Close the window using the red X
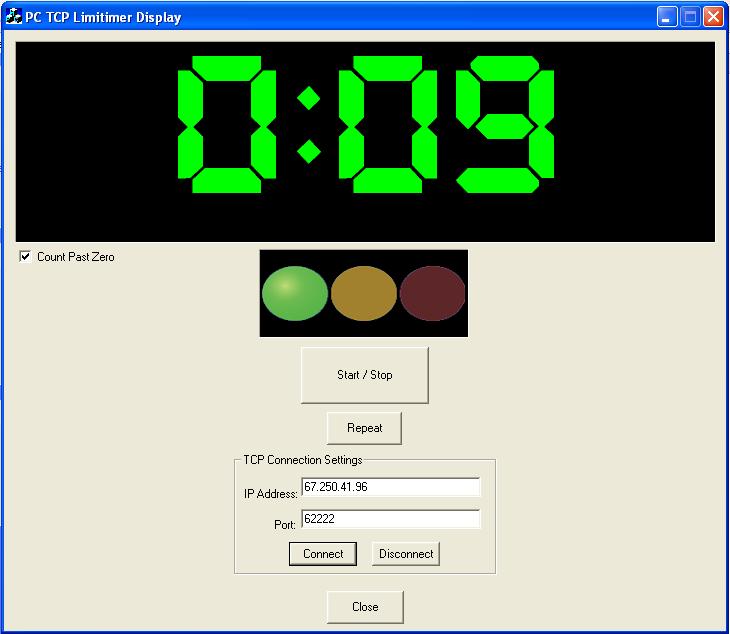 [x=713, y=17]
